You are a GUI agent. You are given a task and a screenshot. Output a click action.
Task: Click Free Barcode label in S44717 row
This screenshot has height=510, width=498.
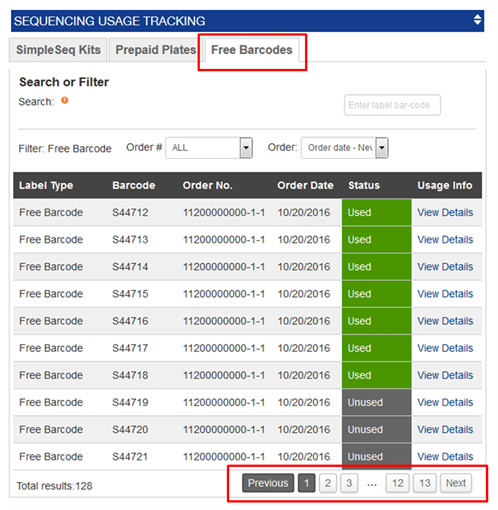[51, 348]
